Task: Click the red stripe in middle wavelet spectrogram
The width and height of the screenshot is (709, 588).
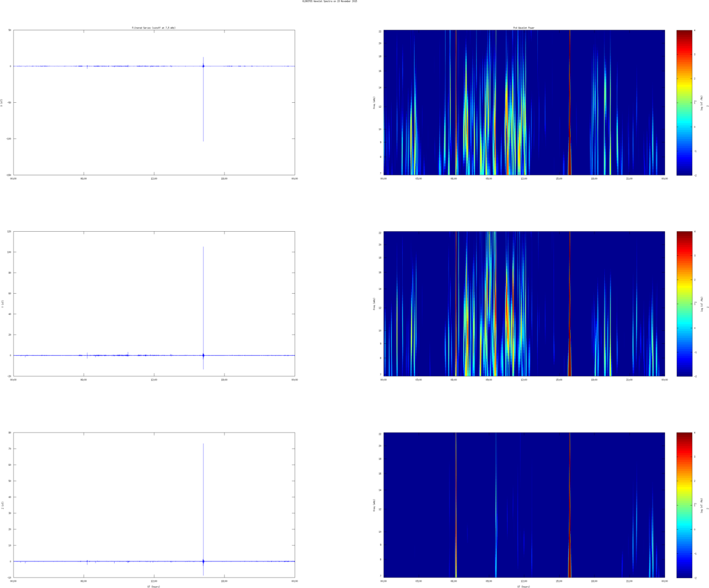Action: click(x=570, y=304)
